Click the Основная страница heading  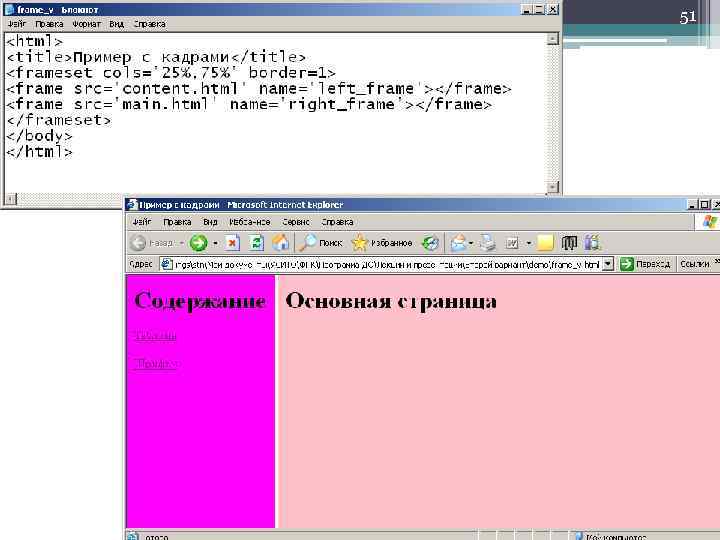(x=391, y=301)
